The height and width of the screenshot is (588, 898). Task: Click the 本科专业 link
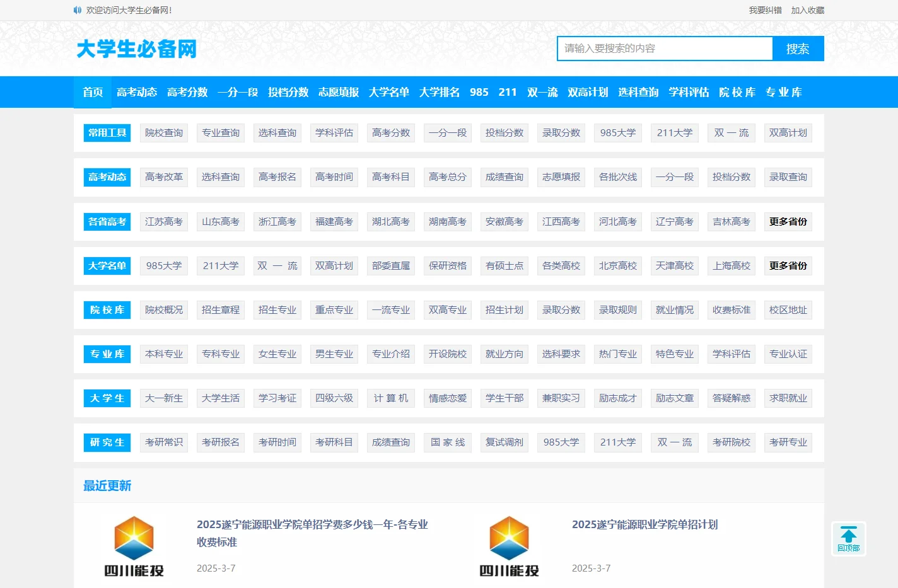pyautogui.click(x=164, y=354)
